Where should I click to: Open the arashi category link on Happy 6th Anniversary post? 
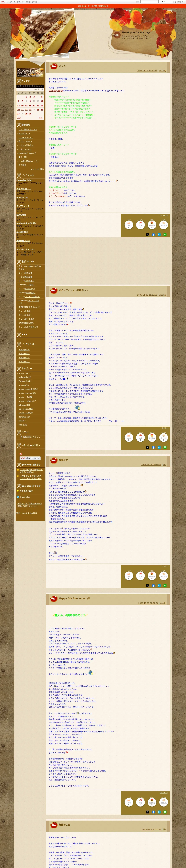click(x=163, y=603)
